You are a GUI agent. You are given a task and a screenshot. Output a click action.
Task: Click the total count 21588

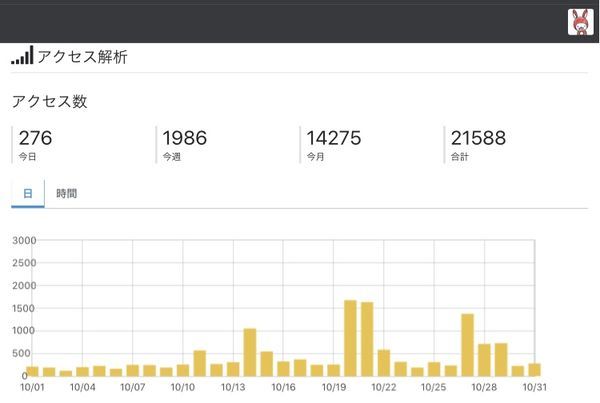coord(478,138)
